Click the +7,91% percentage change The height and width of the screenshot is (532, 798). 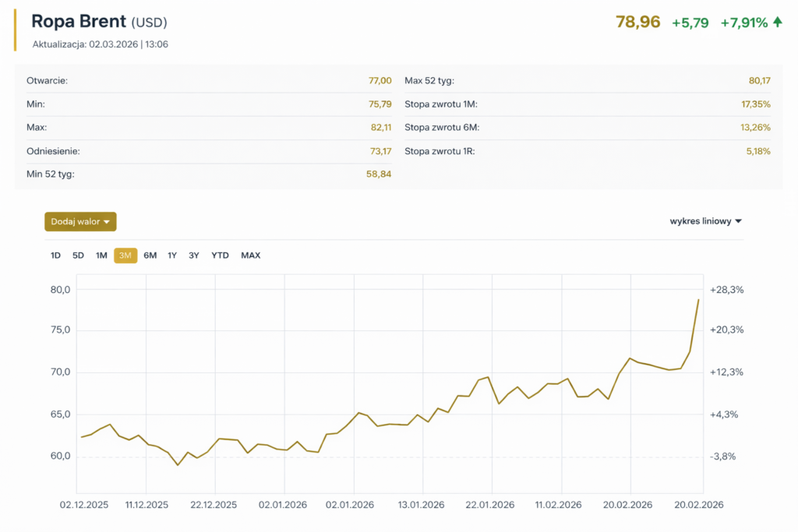(x=743, y=23)
